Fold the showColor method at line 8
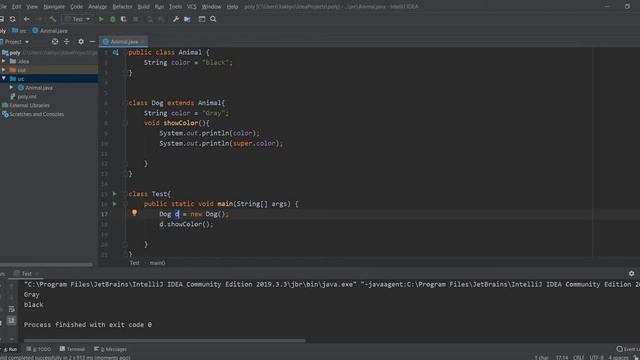 [x=125, y=123]
